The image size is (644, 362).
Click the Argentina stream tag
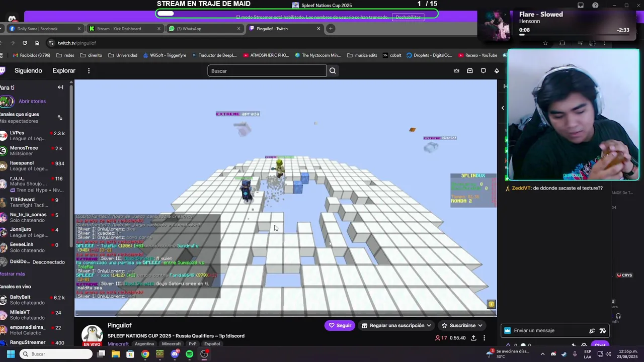pyautogui.click(x=144, y=344)
